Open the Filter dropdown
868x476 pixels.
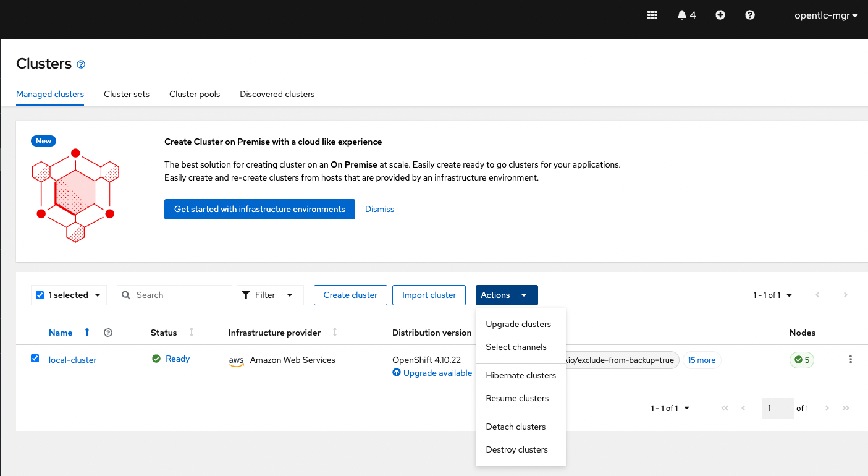coord(270,295)
